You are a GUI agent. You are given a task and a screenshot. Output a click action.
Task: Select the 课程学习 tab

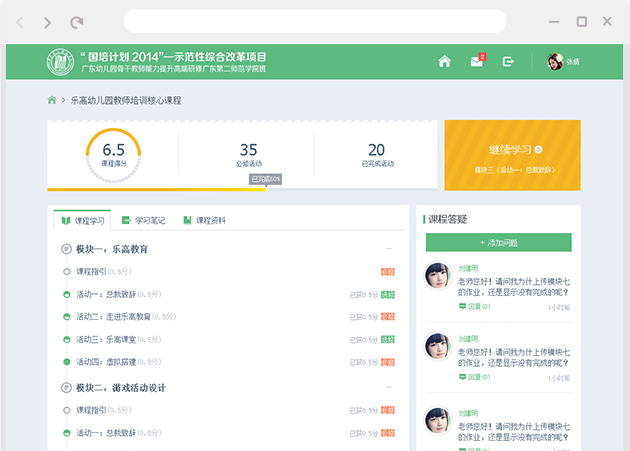82,220
